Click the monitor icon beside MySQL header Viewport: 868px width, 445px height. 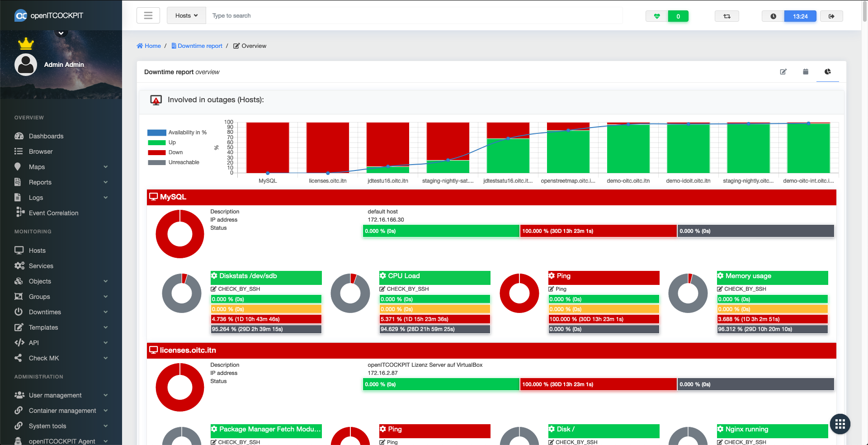click(154, 197)
